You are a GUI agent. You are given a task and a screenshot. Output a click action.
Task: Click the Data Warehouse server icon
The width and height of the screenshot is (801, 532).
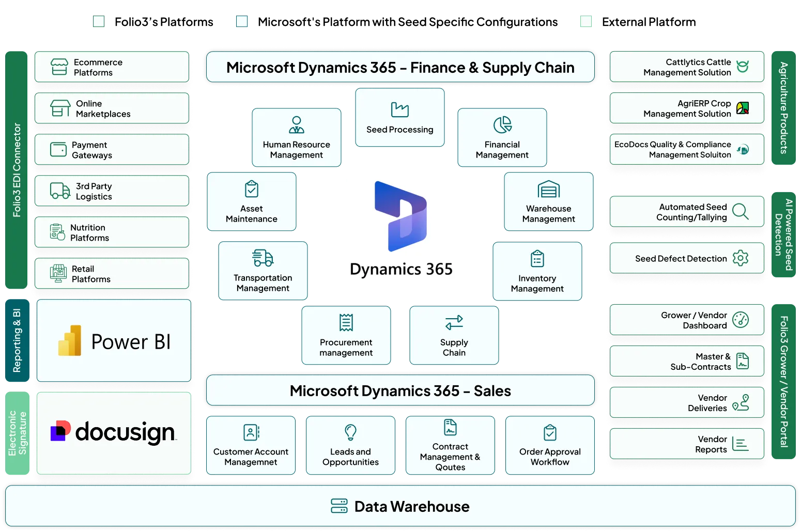(x=339, y=506)
